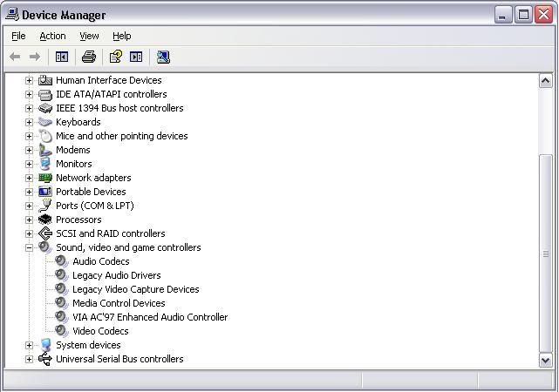Click the action pane toggle icon

click(136, 57)
